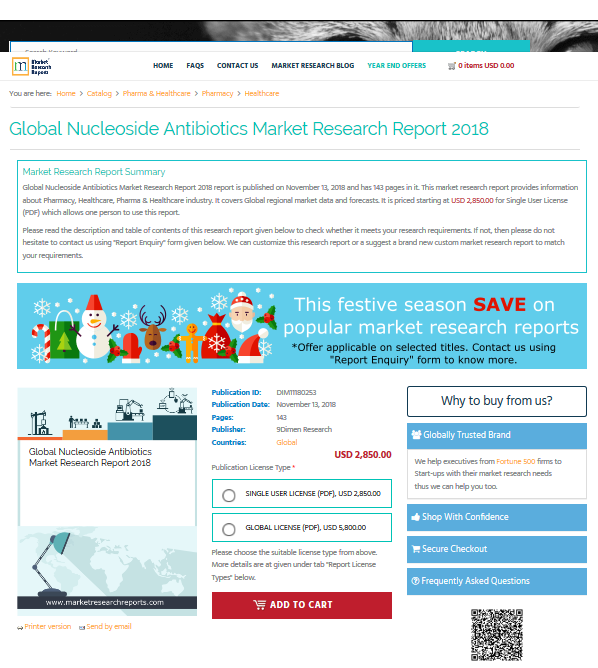Viewport: 598px width, 668px height.
Task: Expand the Globally Trusted Brand section
Action: click(497, 435)
